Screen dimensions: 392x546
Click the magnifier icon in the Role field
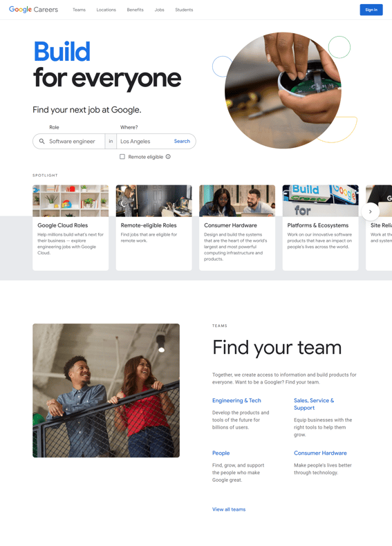click(41, 142)
